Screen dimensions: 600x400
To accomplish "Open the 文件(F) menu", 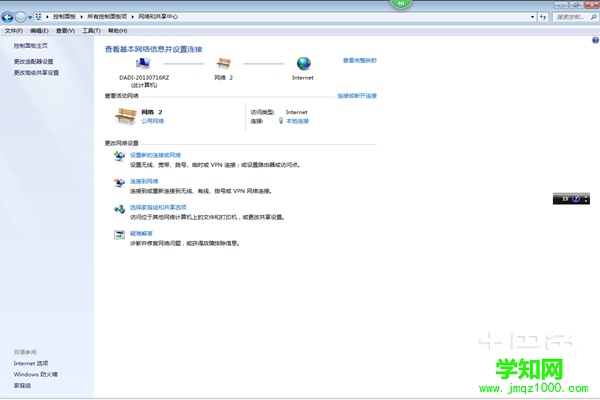I will [x=13, y=31].
